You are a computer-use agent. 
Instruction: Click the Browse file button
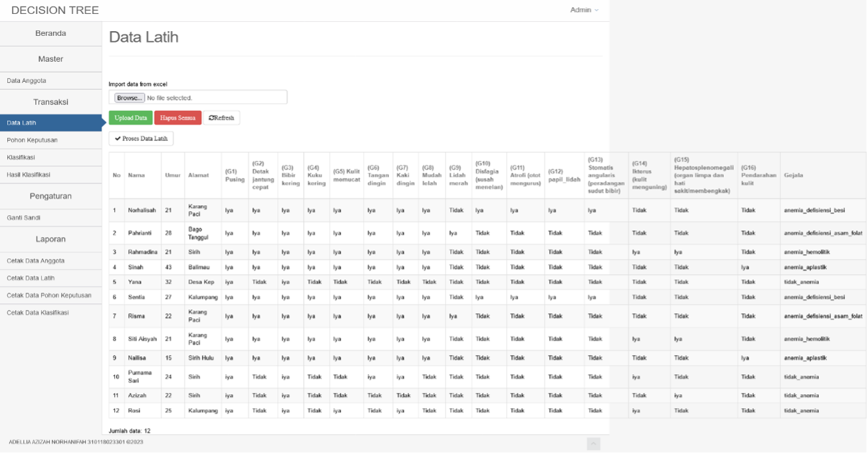[x=129, y=98]
